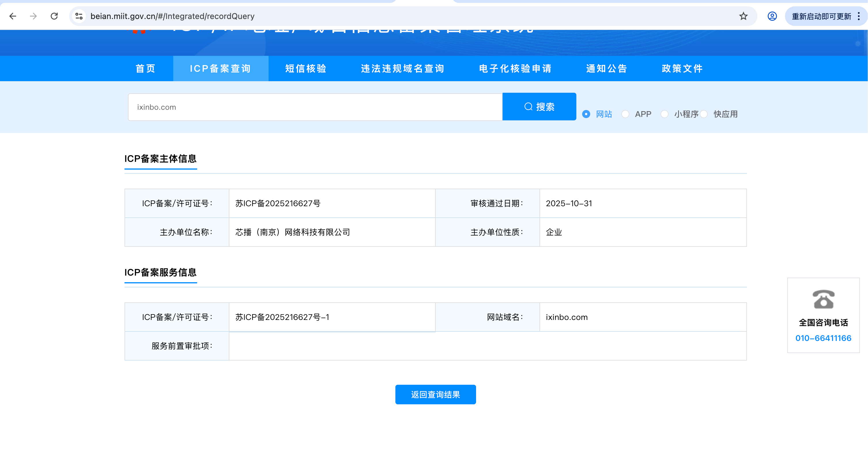Bookmark this page with star icon
Image resolution: width=868 pixels, height=474 pixels.
pos(743,16)
